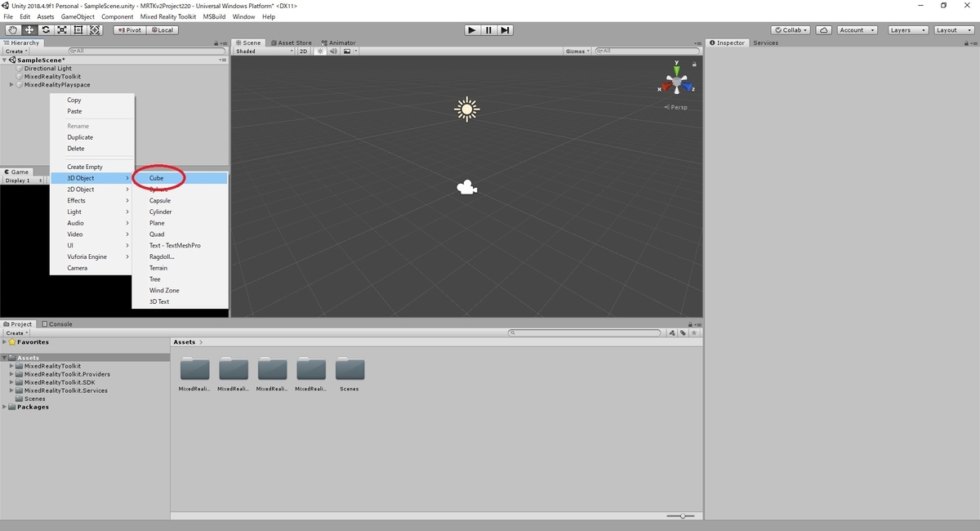Image resolution: width=980 pixels, height=531 pixels.
Task: Open Hierarchy Create dropdown
Action: click(16, 51)
